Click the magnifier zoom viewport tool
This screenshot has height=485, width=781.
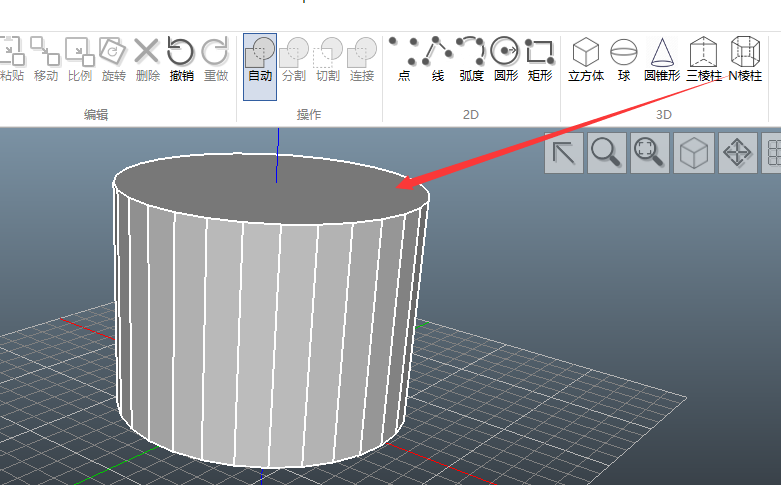(607, 153)
